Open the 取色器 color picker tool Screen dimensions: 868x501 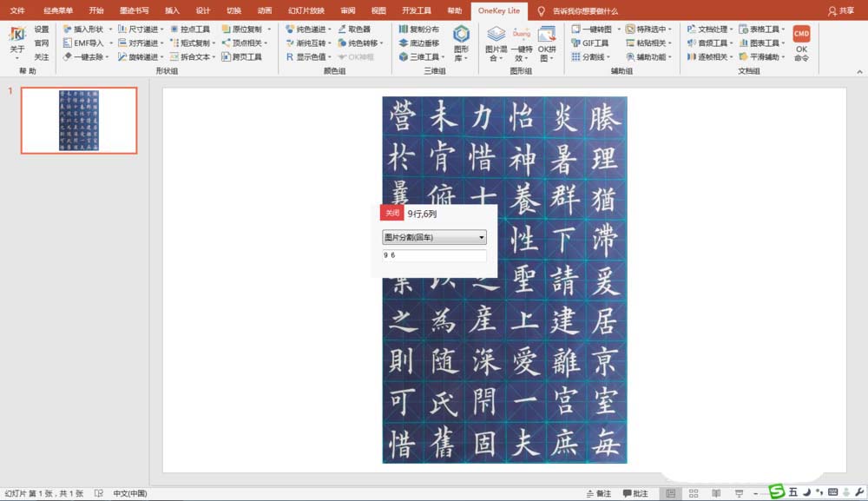[x=354, y=29]
